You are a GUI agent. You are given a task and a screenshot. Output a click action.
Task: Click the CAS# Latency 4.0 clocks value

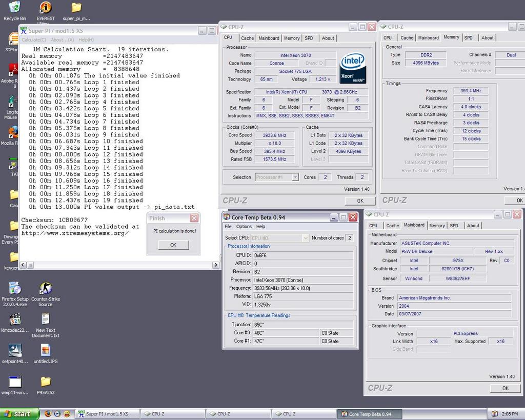pos(471,107)
